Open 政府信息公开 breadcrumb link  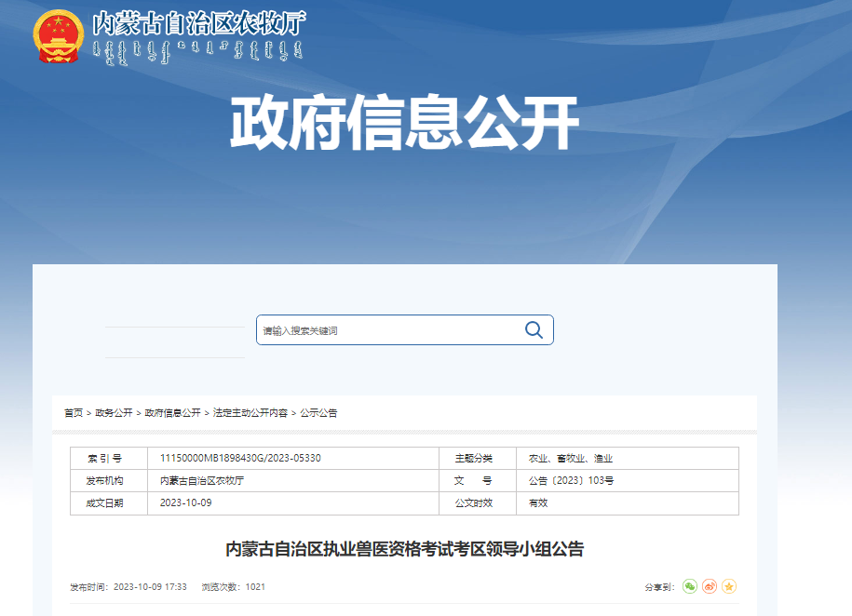[172, 413]
